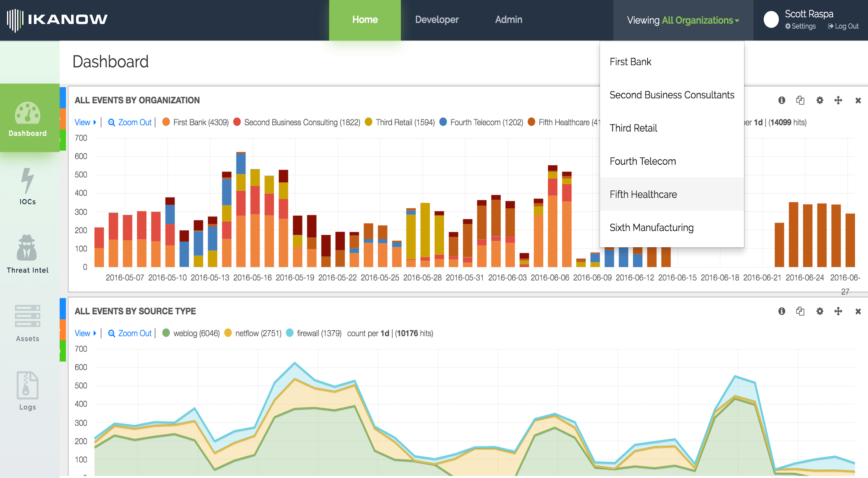The height and width of the screenshot is (478, 868).
Task: Open settings gear of organization events panel
Action: pos(819,100)
